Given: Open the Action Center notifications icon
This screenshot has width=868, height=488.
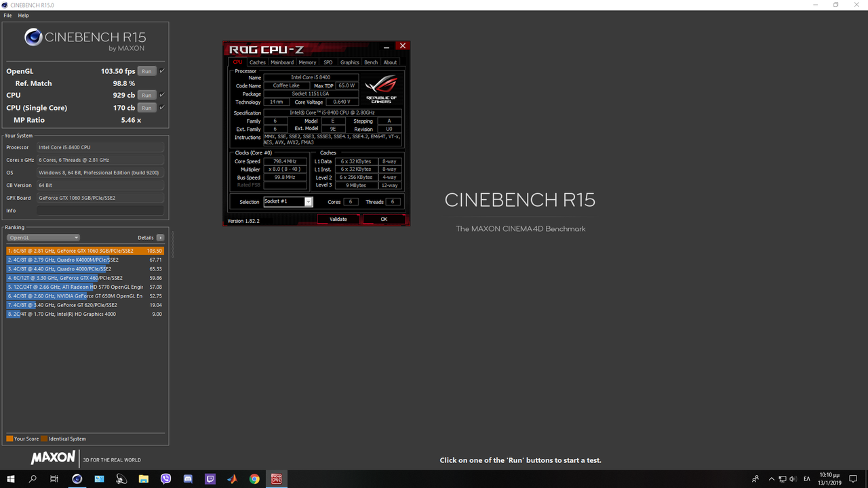Looking at the screenshot, I should pyautogui.click(x=854, y=479).
